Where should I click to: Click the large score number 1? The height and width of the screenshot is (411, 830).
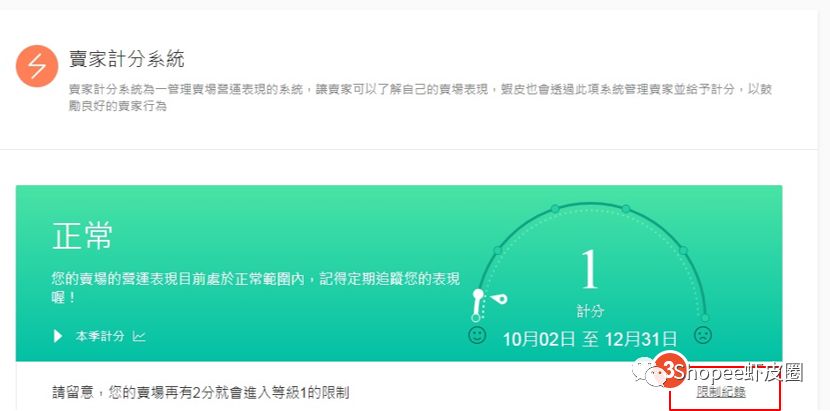pyautogui.click(x=589, y=270)
